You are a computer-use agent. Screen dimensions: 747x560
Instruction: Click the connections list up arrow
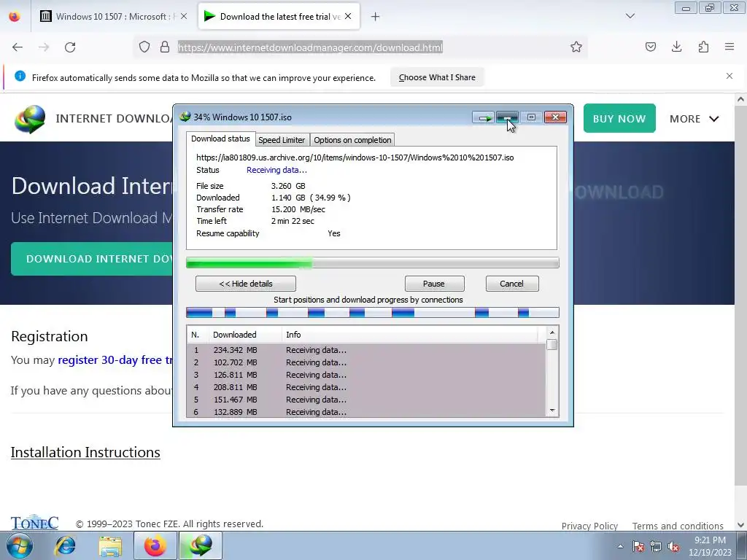pos(552,332)
